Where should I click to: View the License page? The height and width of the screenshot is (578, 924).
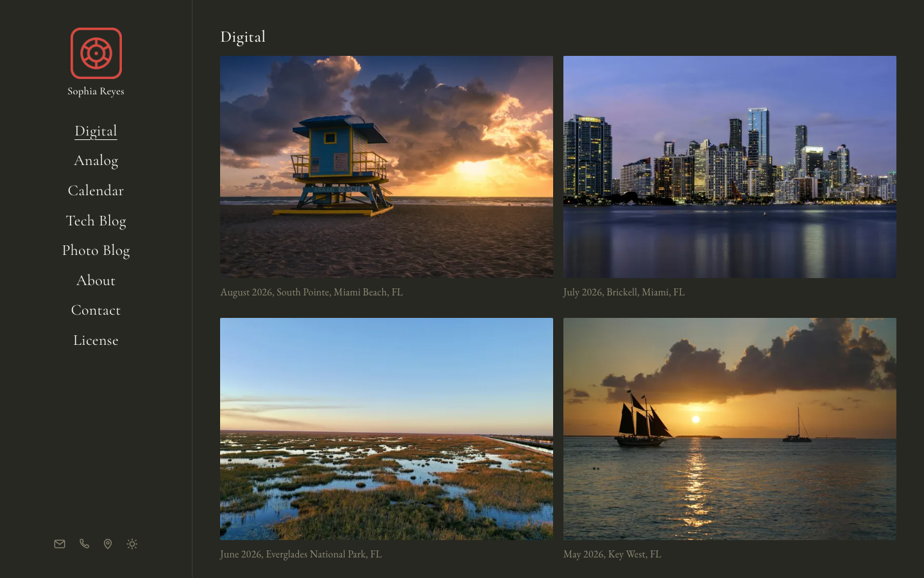point(96,340)
